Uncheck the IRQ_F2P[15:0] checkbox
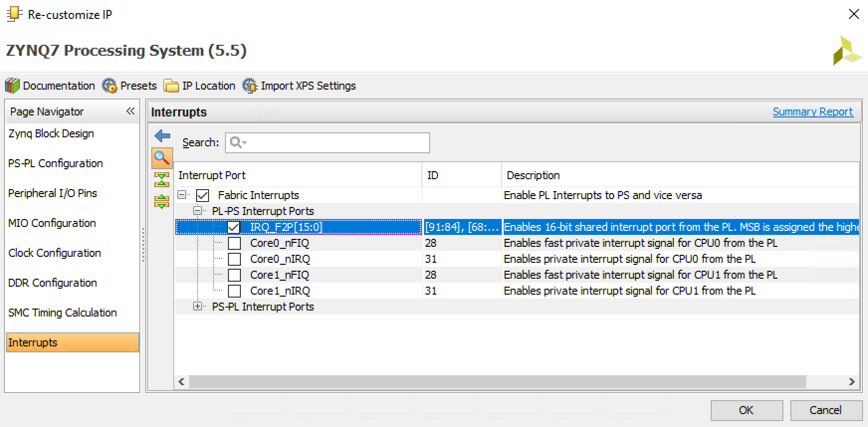This screenshot has width=868, height=427. [x=233, y=227]
